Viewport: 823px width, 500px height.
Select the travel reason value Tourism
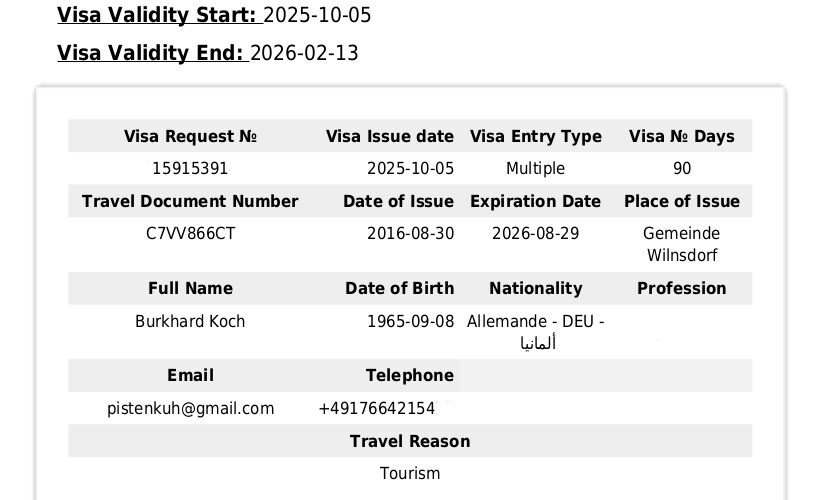[410, 473]
